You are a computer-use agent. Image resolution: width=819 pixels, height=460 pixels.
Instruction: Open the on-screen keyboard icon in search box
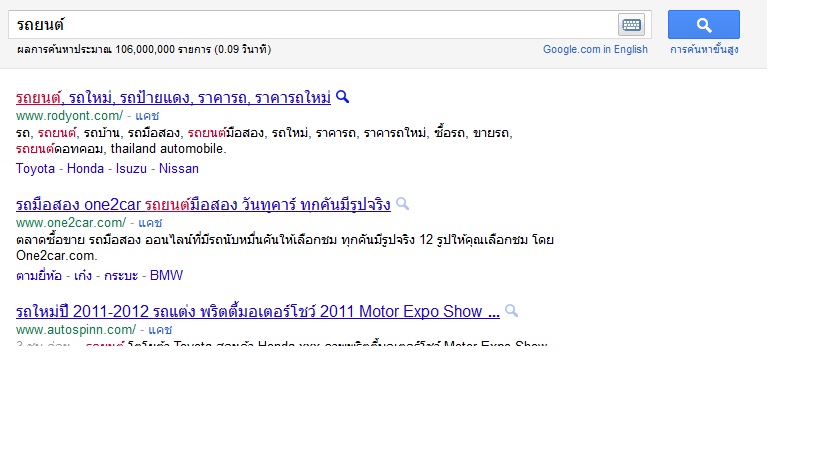tap(631, 25)
